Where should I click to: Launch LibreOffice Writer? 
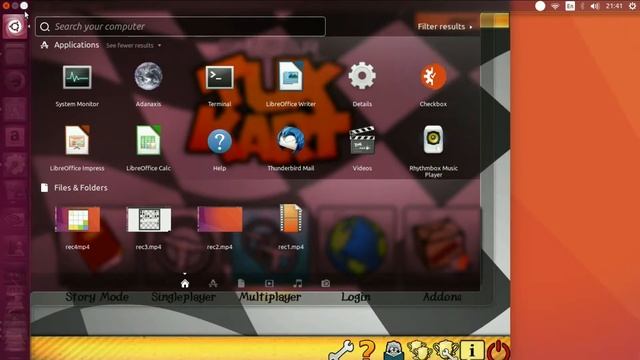(x=291, y=76)
